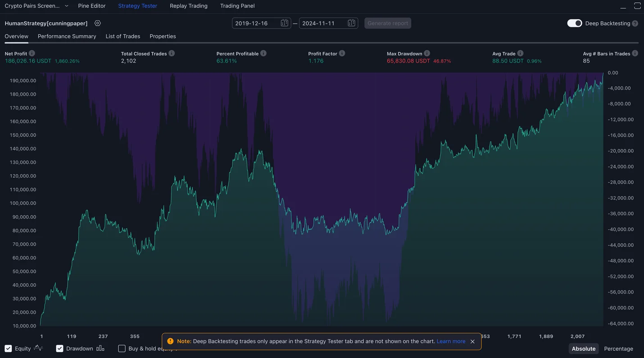Select the Strategy Tester tab
The height and width of the screenshot is (358, 644).
pos(138,6)
